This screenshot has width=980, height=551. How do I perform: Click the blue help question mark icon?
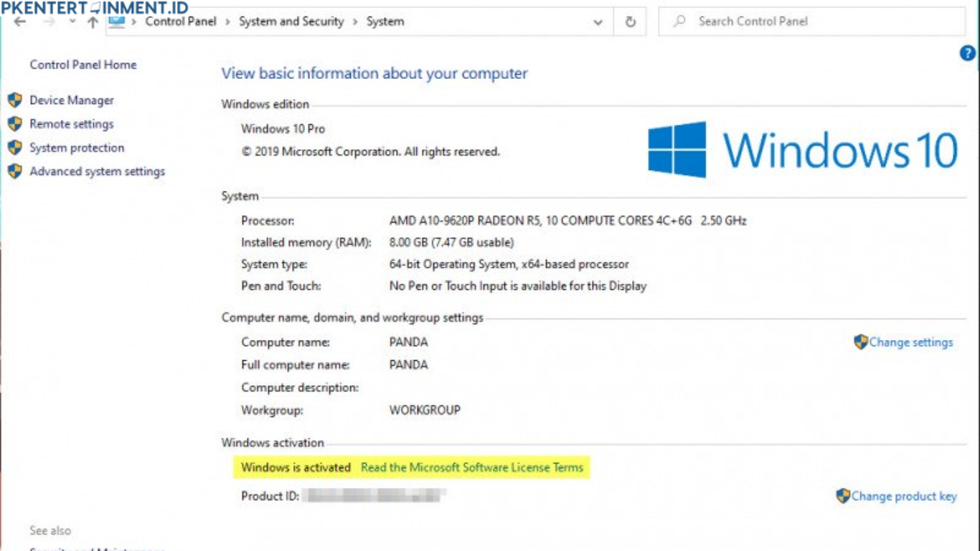coord(967,53)
